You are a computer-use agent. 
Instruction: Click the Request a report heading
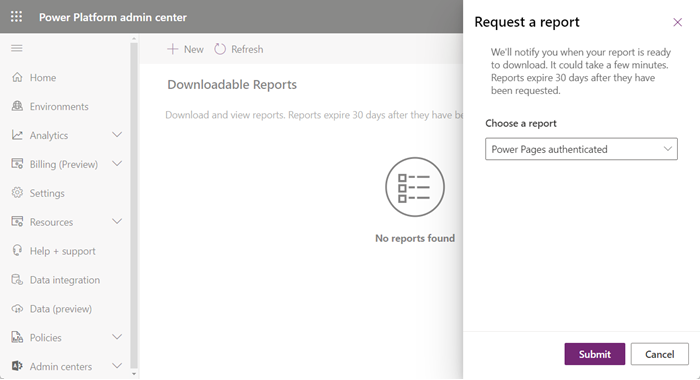(x=527, y=22)
